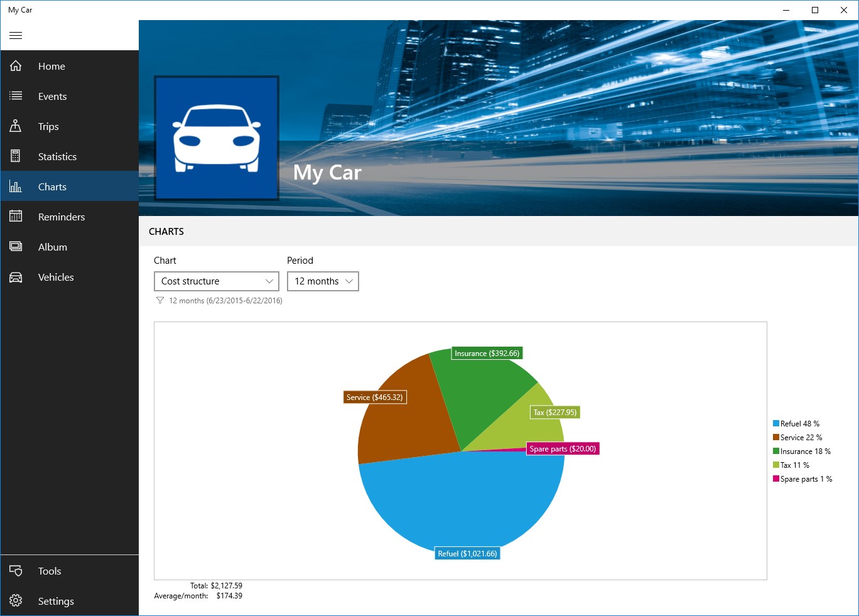The width and height of the screenshot is (859, 616).
Task: Click the Insurance 18 % legend entry
Action: pyautogui.click(x=804, y=451)
